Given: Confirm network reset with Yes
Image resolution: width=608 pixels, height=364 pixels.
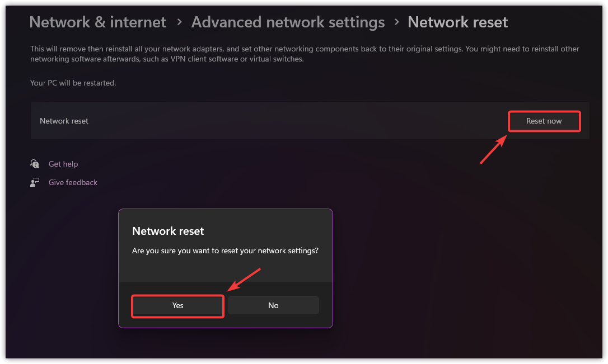Looking at the screenshot, I should pyautogui.click(x=178, y=305).
